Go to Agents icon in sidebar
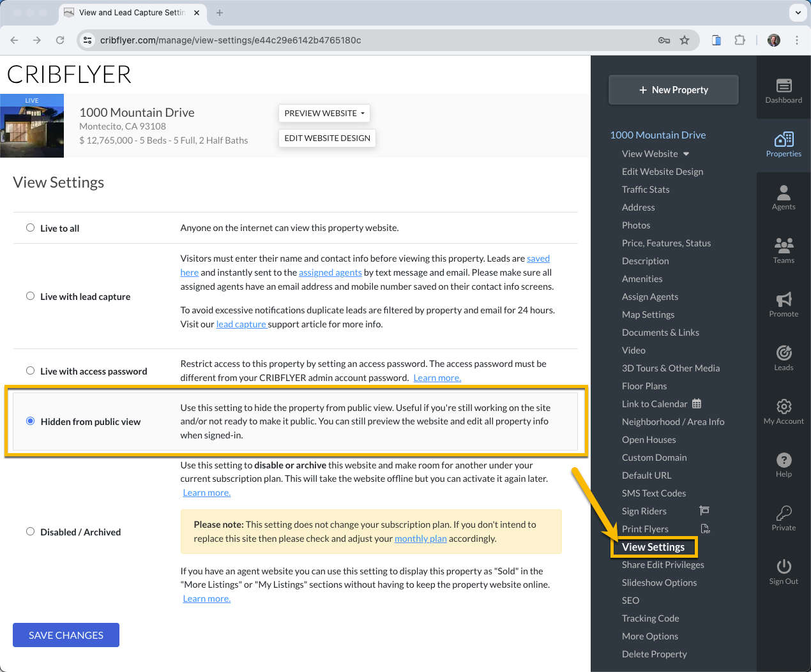The width and height of the screenshot is (811, 672). pyautogui.click(x=784, y=192)
